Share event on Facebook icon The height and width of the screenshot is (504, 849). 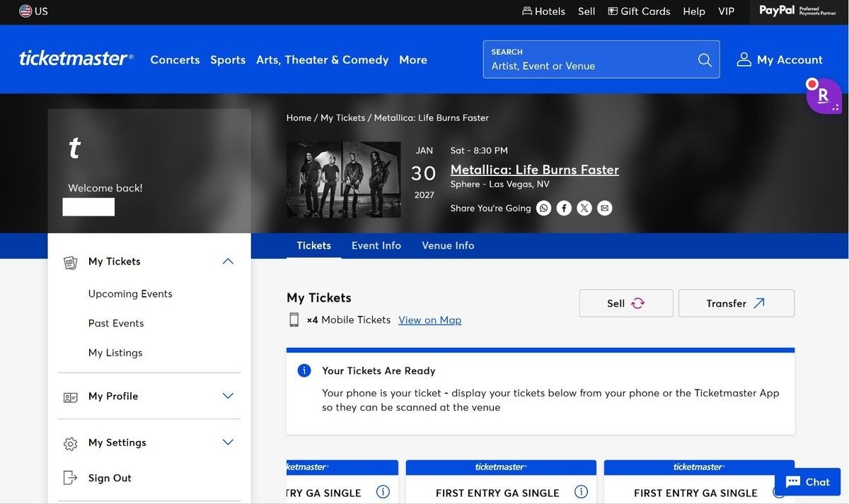click(x=564, y=208)
